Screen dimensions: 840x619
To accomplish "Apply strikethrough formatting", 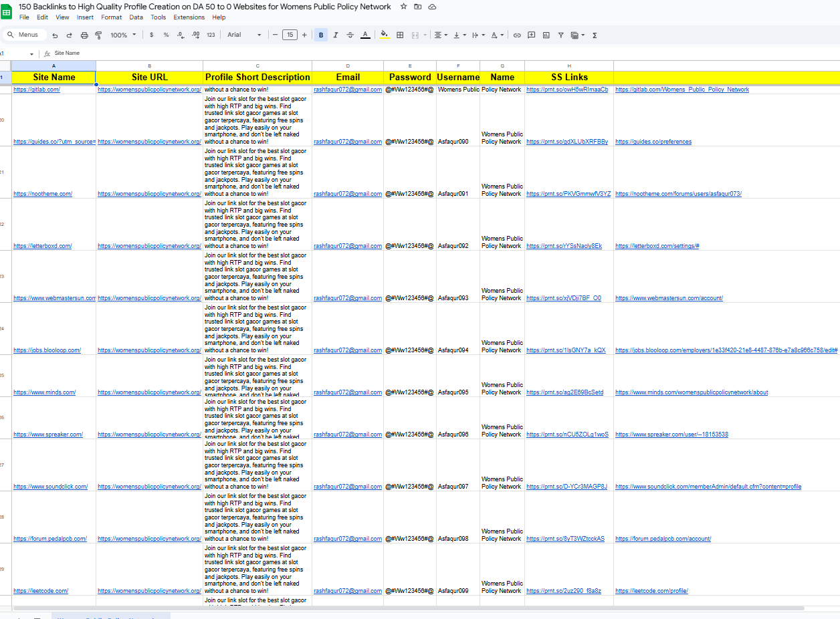I will [x=350, y=35].
